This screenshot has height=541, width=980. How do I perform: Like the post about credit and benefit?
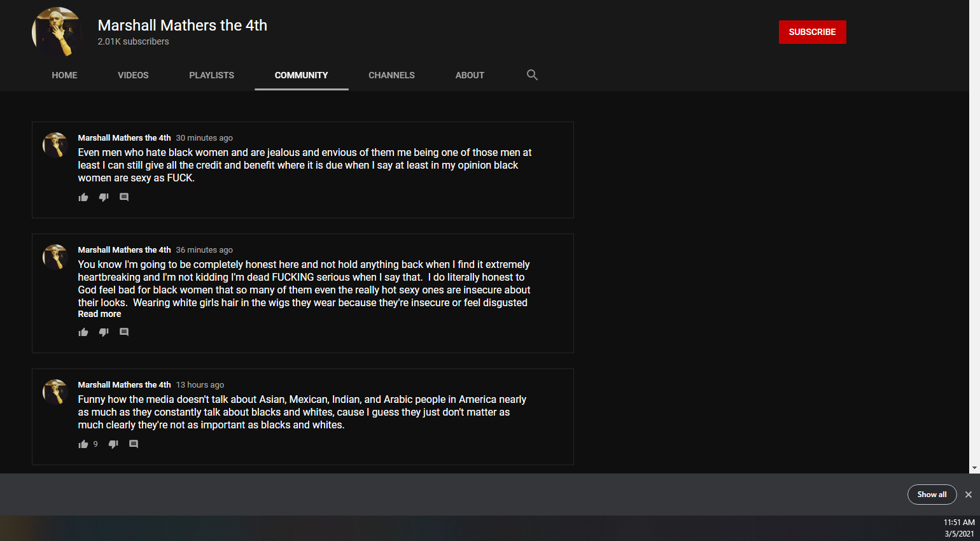pyautogui.click(x=83, y=197)
